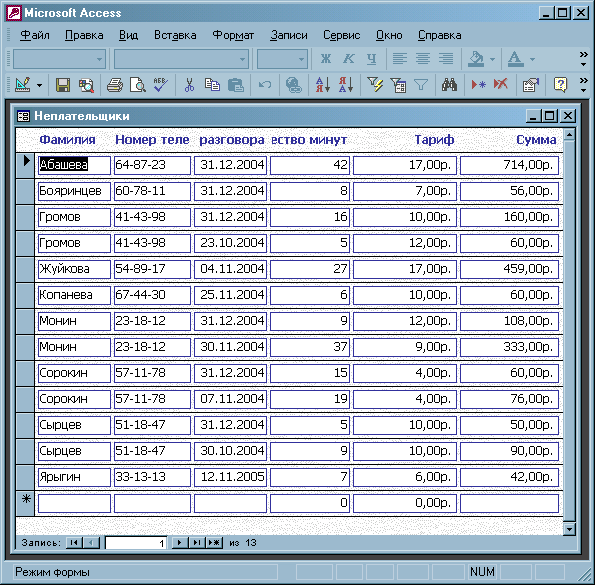Toggle Italic (К) formatting
The image size is (595, 585).
pyautogui.click(x=349, y=59)
